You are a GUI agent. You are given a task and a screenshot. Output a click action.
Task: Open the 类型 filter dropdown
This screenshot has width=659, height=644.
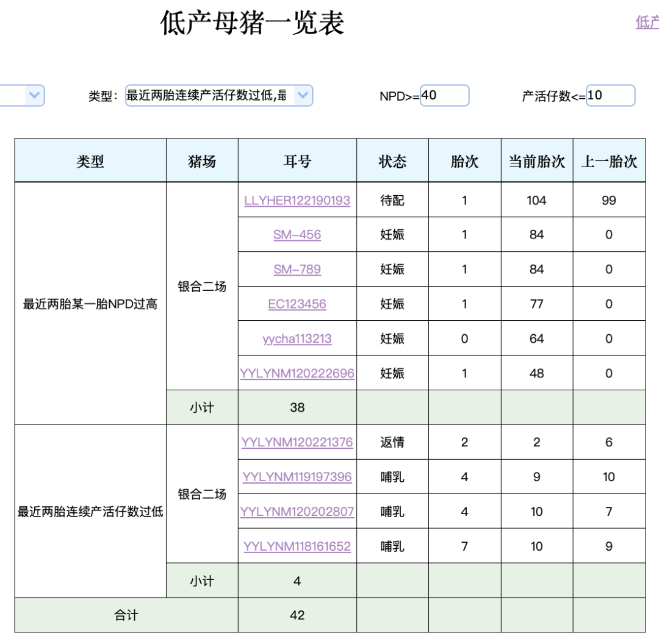[x=219, y=96]
